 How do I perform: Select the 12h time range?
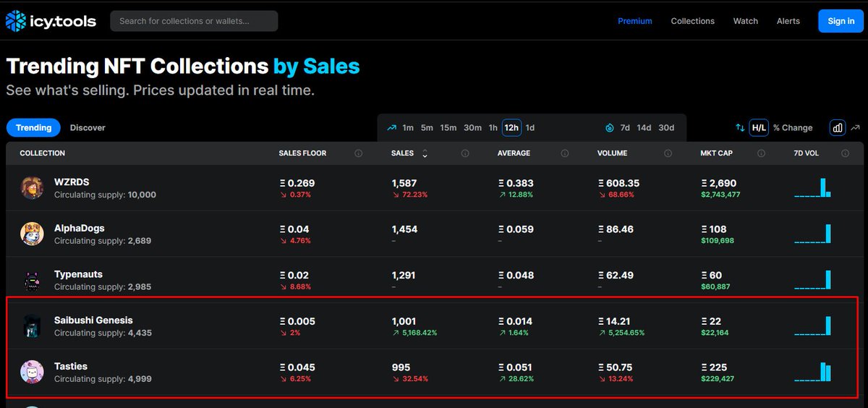tap(511, 128)
